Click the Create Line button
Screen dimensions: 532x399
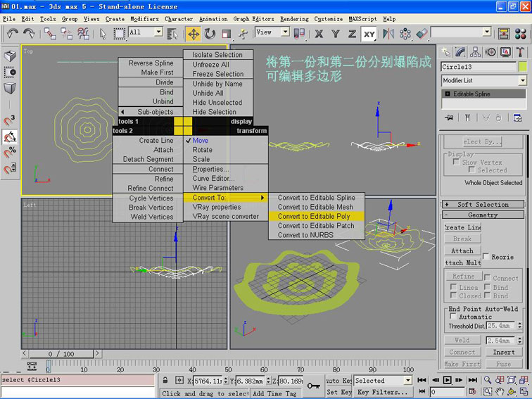pyautogui.click(x=462, y=227)
